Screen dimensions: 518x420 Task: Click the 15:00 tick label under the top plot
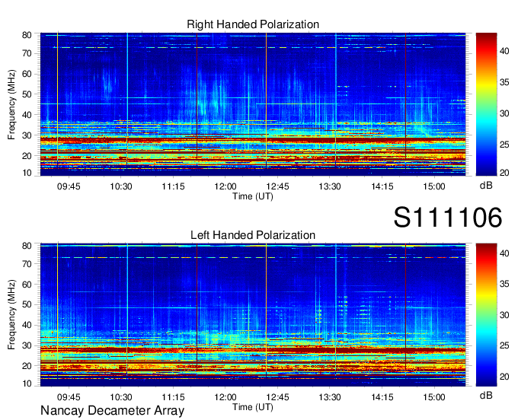tap(434, 186)
